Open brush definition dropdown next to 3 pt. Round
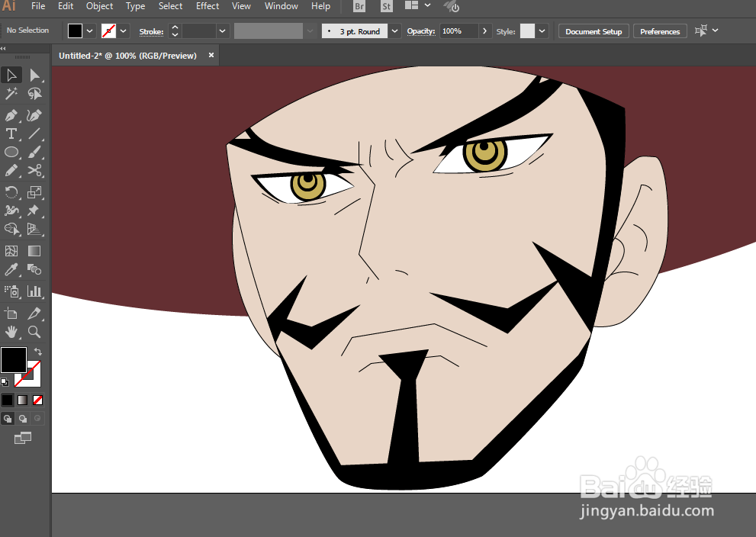Screen dimensions: 756x537 coord(395,31)
